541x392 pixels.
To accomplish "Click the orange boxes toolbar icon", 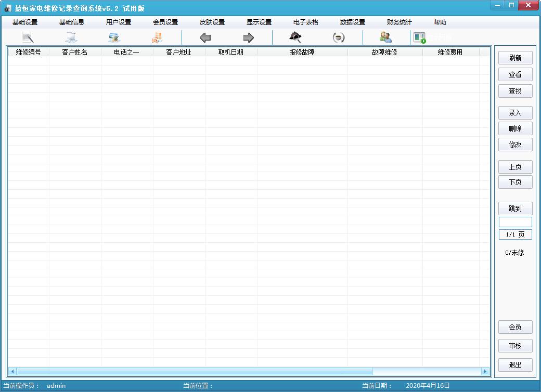I will click(x=157, y=37).
